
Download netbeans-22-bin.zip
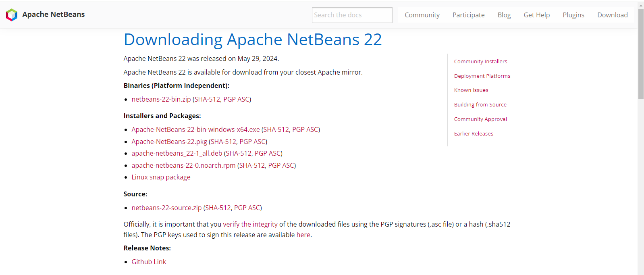point(161,99)
